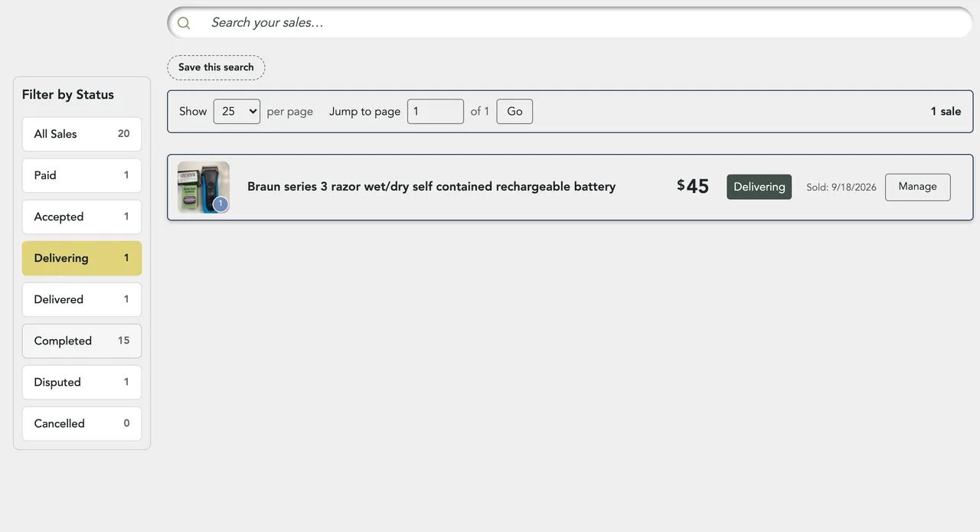Click the Delivering status badge
Viewport: 980px width, 532px height.
coord(759,187)
